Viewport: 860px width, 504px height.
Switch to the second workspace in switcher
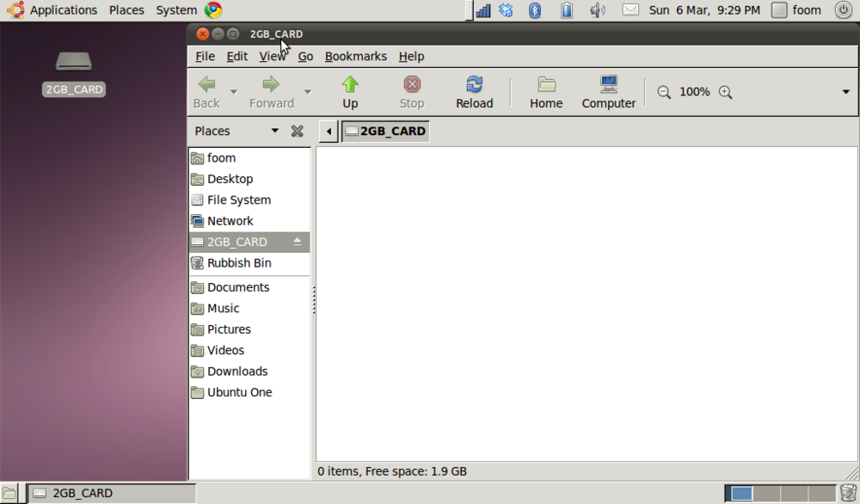click(766, 493)
